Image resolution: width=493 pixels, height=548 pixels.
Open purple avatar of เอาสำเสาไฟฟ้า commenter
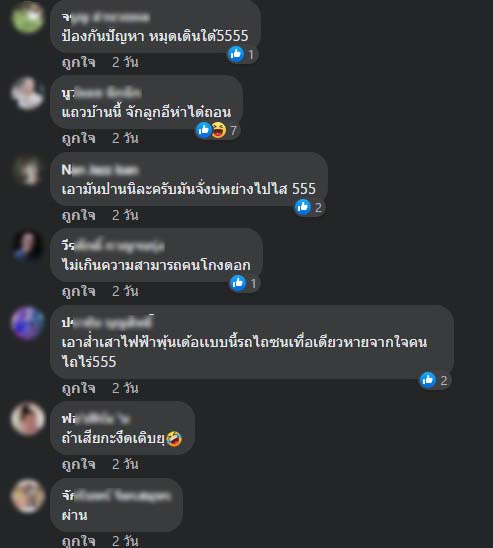coord(28,323)
